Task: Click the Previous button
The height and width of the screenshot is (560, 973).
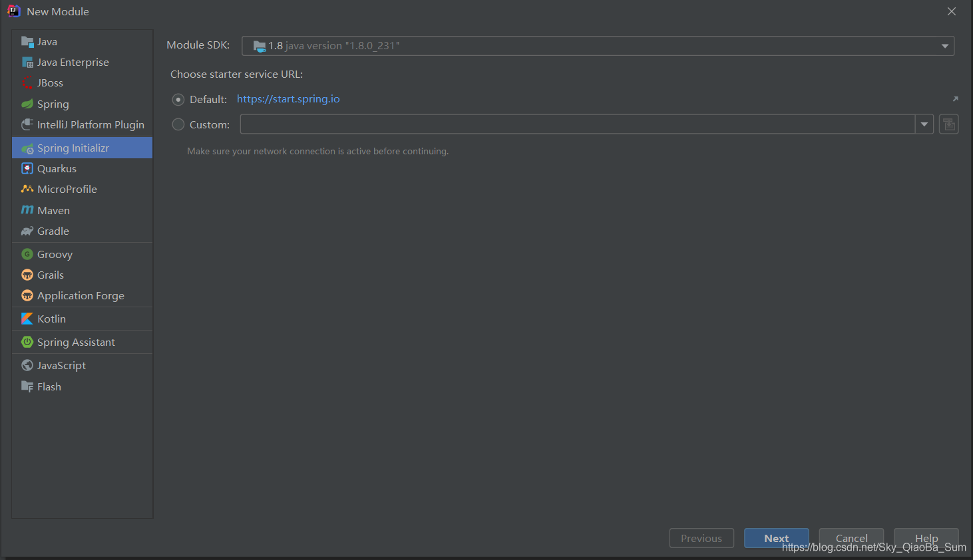Action: (x=701, y=538)
